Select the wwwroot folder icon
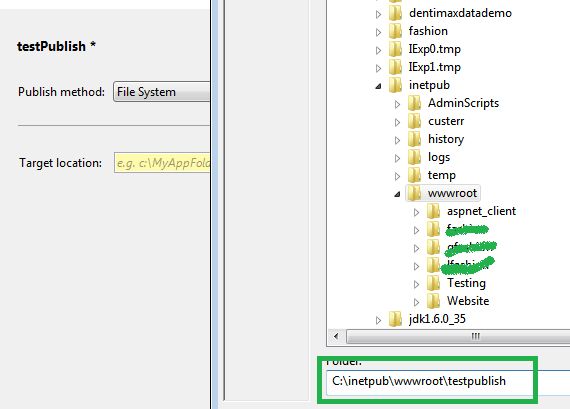The height and width of the screenshot is (409, 570). 414,193
